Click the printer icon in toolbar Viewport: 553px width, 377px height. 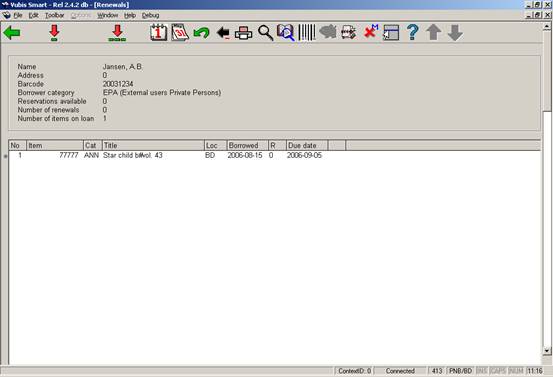tap(243, 33)
